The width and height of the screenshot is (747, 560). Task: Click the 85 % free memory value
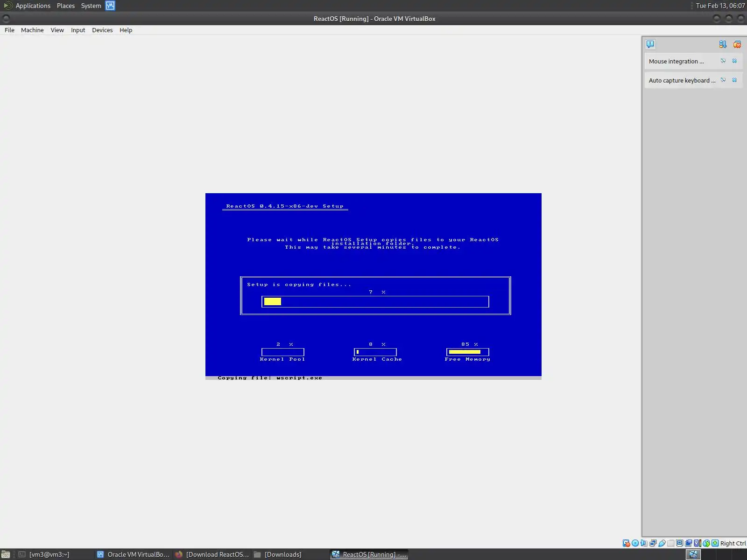470,344
